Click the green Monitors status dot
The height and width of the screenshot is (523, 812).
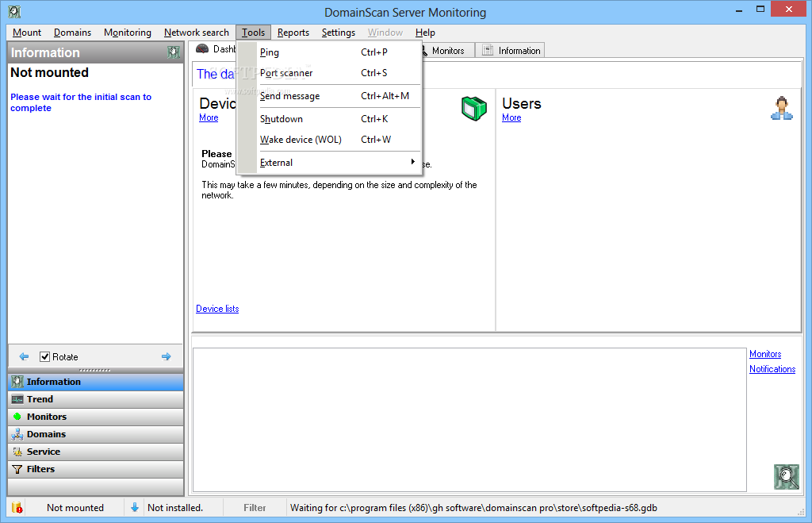click(x=17, y=416)
